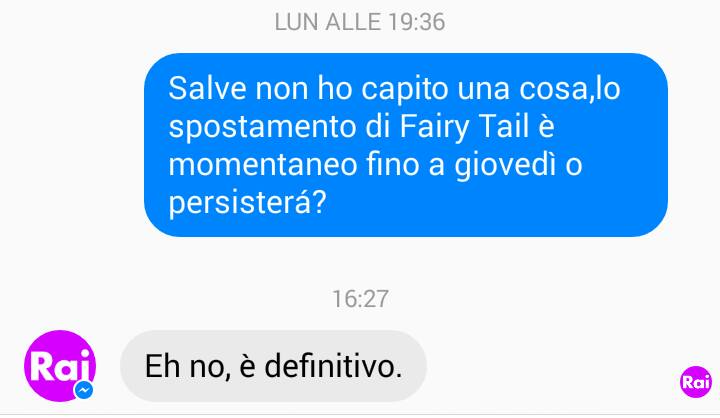Image resolution: width=720 pixels, height=418 pixels.
Task: Open the large Rai sender avatar
Action: [60, 366]
